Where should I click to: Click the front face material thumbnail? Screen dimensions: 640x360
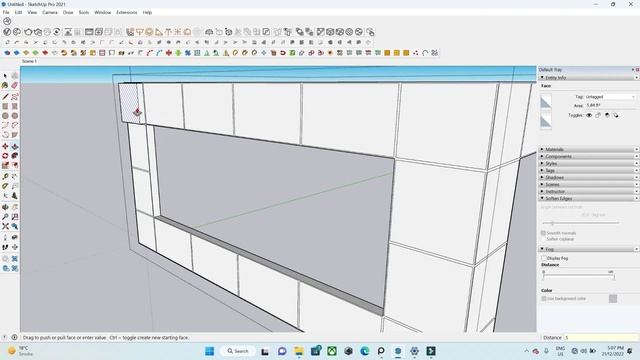coord(546,102)
